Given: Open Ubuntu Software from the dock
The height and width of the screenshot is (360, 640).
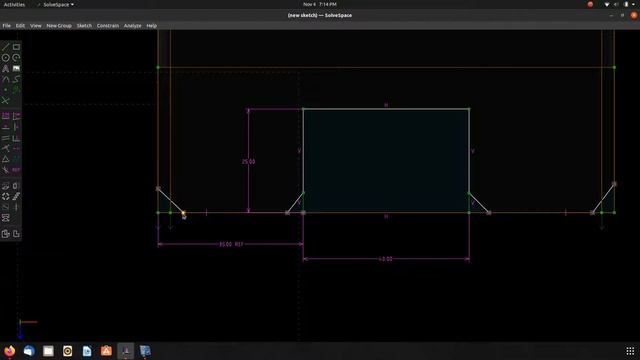Looking at the screenshot, I should [106, 351].
